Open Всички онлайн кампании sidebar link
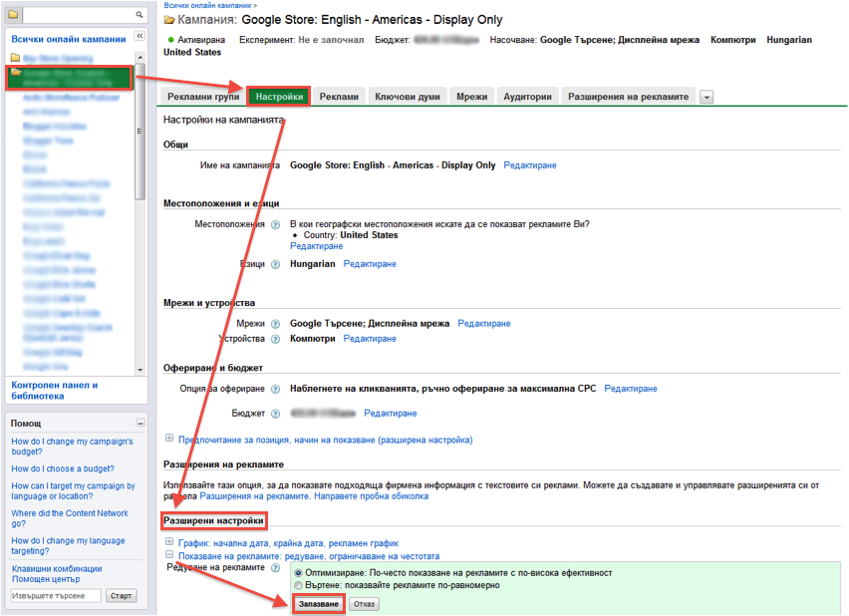The height and width of the screenshot is (616, 849). tap(68, 39)
